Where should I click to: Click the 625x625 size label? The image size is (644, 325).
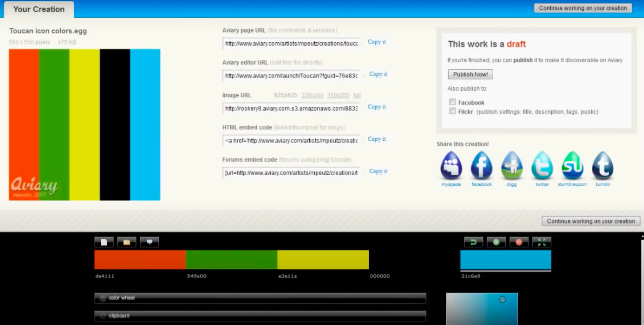click(286, 95)
